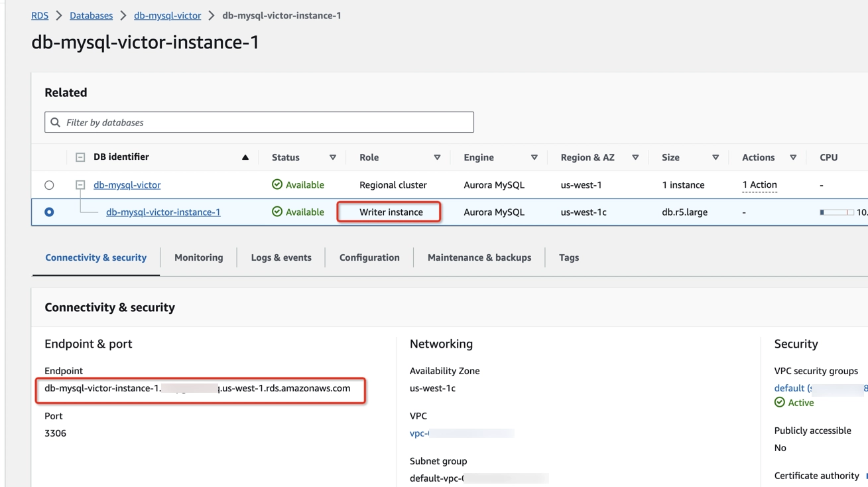This screenshot has height=487, width=868.
Task: Open the VPC link under Networking
Action: (x=462, y=433)
